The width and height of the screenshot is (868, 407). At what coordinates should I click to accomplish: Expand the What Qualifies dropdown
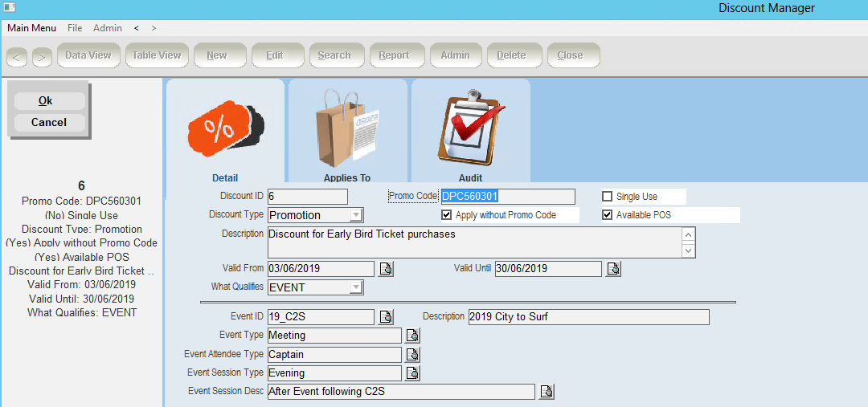click(357, 287)
